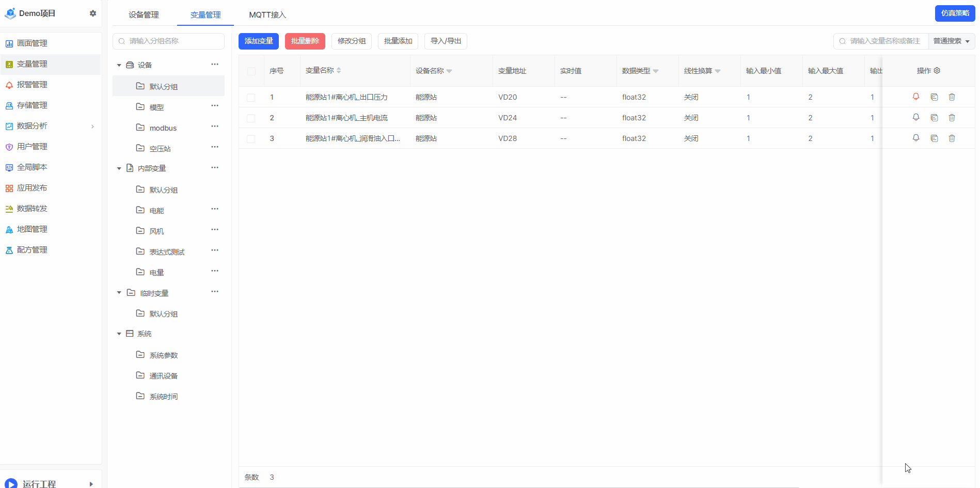Click the red alarm bell in row 1
Screen dimensions: 980x488
tap(915, 97)
